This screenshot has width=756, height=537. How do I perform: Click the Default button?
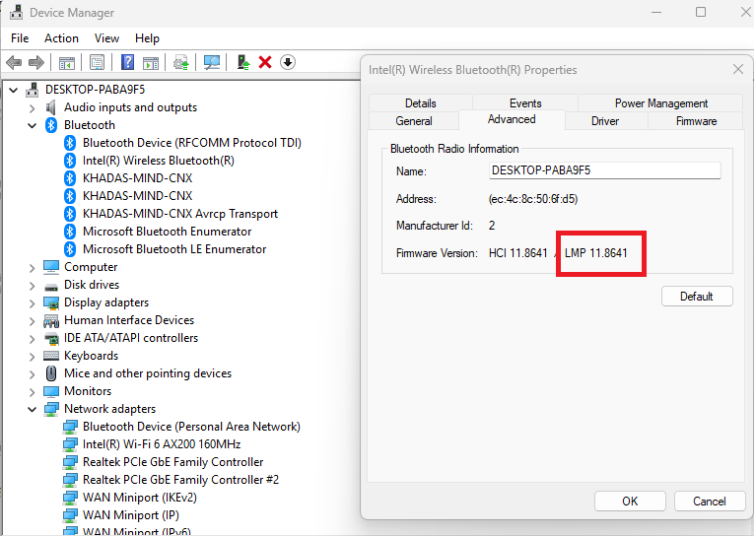pos(697,297)
